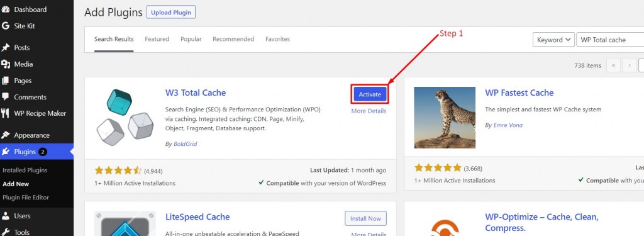Image resolution: width=644 pixels, height=236 pixels.
Task: Click the Tools wrench icon
Action: [x=5, y=232]
